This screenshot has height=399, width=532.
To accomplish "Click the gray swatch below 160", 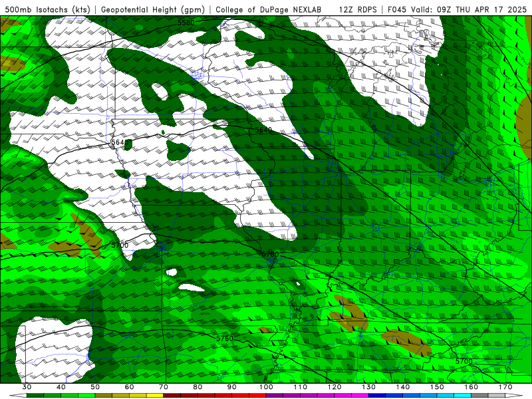I will point(480,396).
